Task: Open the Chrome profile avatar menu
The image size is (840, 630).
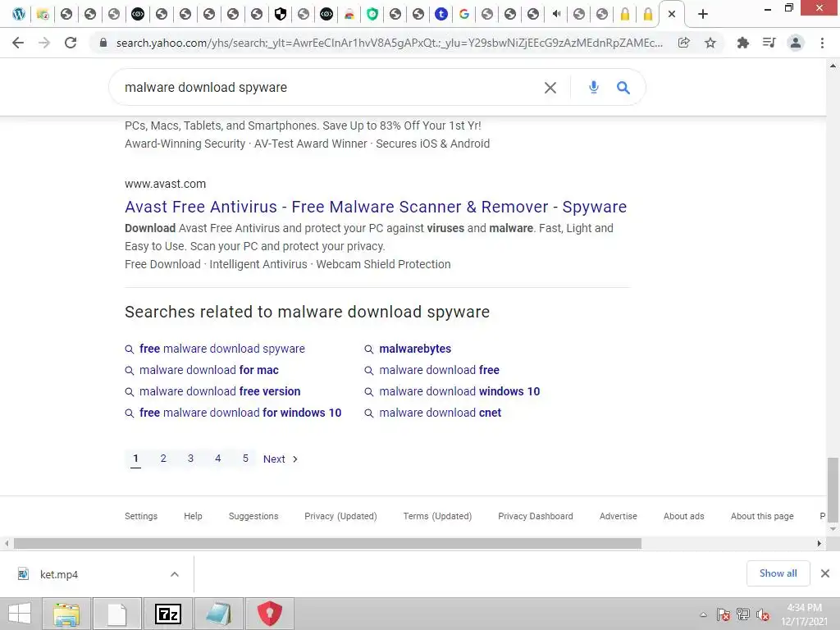Action: tap(796, 43)
